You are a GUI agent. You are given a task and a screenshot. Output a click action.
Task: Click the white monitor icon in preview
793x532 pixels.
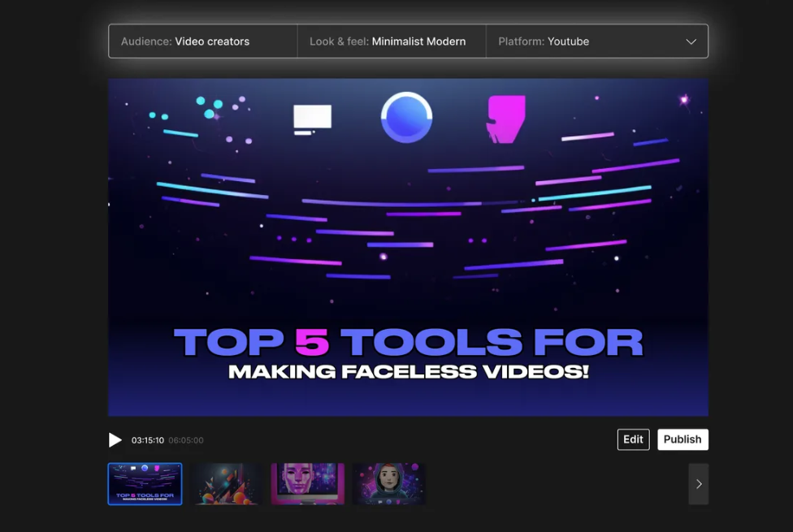[x=312, y=119]
